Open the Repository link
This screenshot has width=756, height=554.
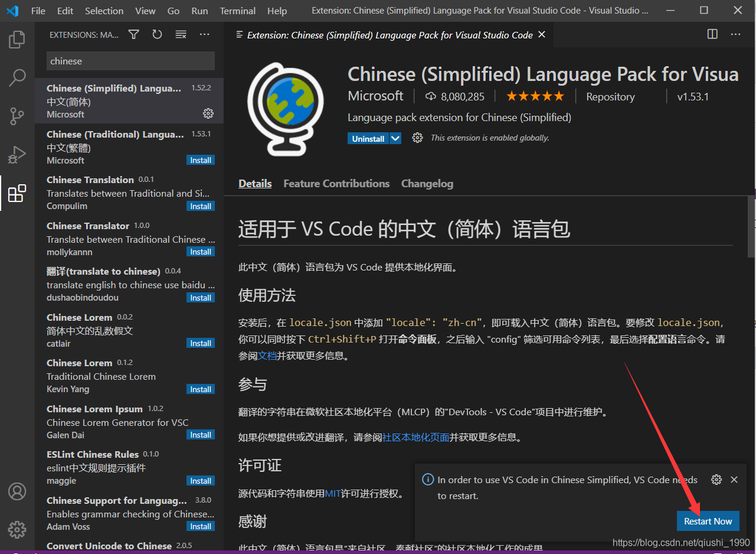[610, 96]
